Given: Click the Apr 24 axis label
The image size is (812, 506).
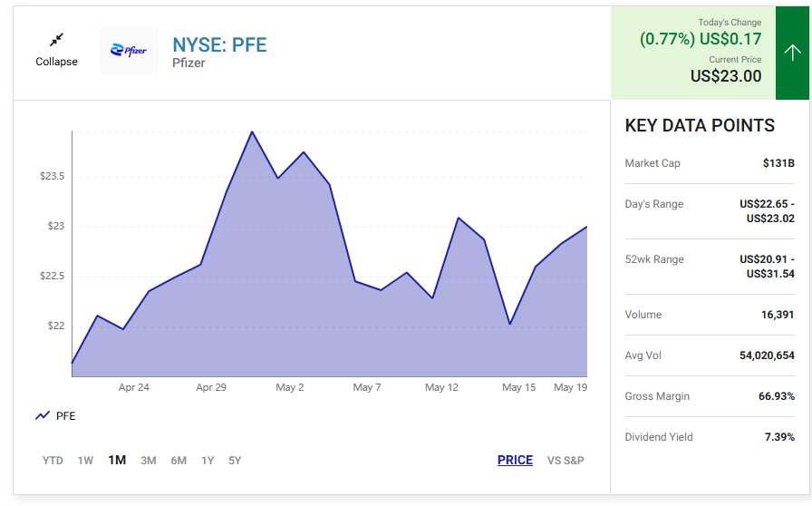Looking at the screenshot, I should 133,387.
